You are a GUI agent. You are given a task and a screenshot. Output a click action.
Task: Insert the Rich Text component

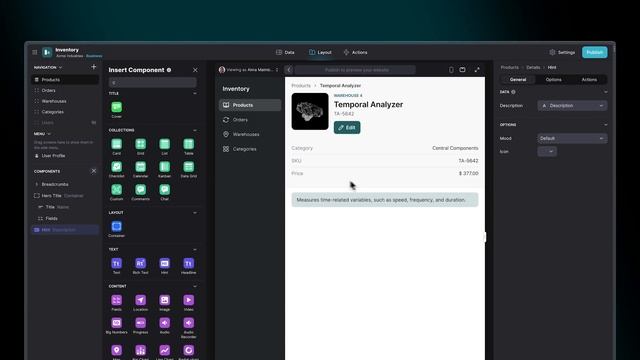pyautogui.click(x=140, y=263)
